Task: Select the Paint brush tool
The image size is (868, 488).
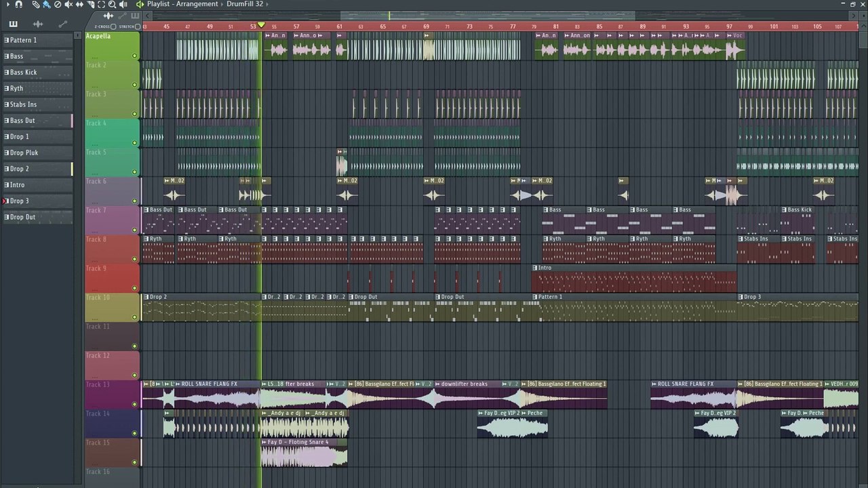Action: (46, 4)
